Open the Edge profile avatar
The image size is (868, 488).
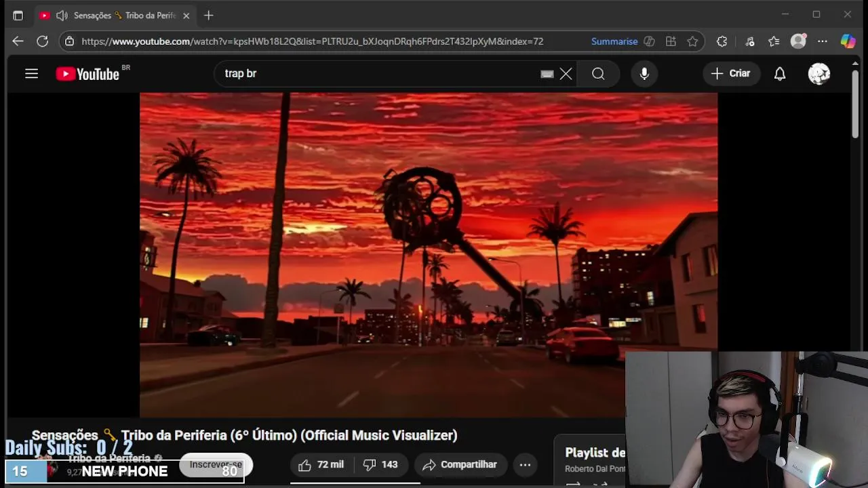click(x=799, y=41)
